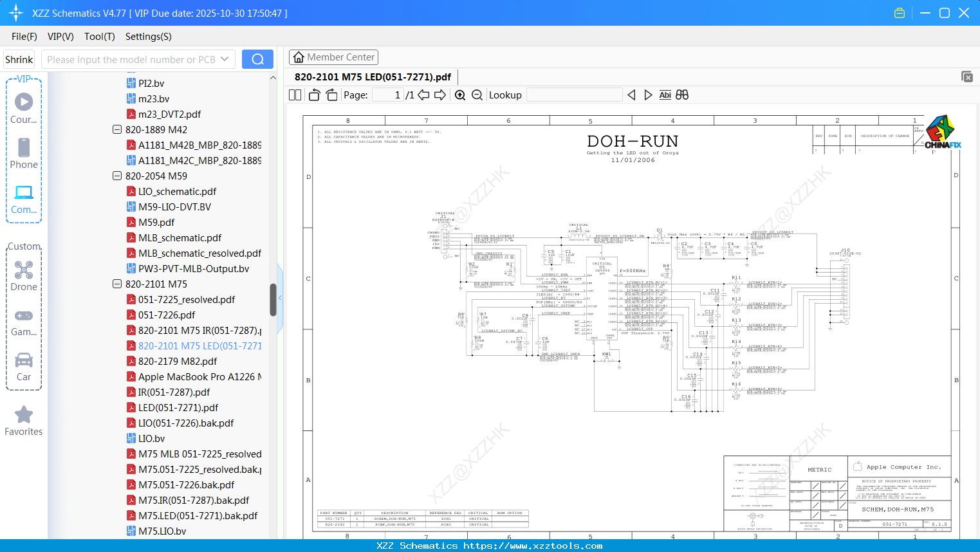Click the XZZ Schematics app logo
This screenshot has width=980, height=552.
click(x=16, y=13)
